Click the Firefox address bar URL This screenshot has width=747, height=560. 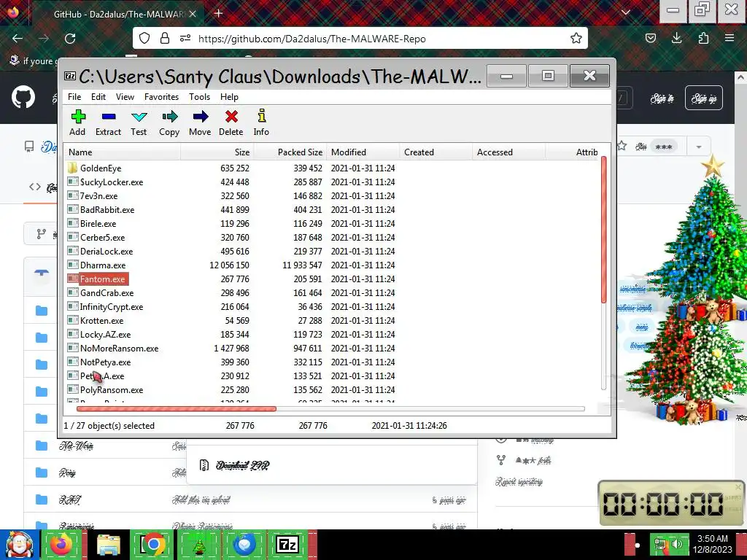pyautogui.click(x=311, y=39)
